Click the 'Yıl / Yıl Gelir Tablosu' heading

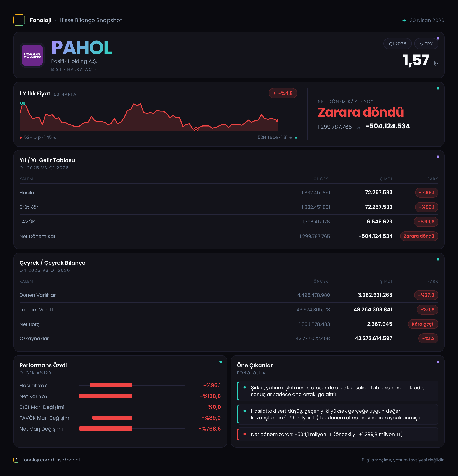(x=47, y=160)
